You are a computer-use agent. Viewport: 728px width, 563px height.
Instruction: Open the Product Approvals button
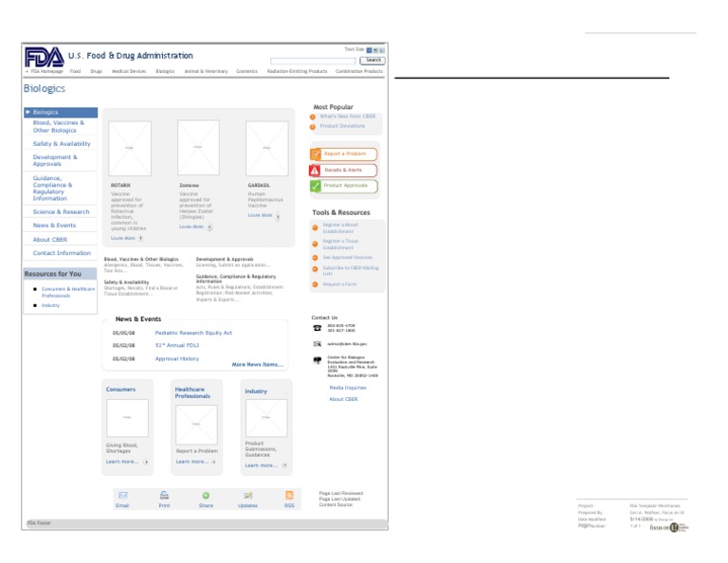[x=343, y=186]
